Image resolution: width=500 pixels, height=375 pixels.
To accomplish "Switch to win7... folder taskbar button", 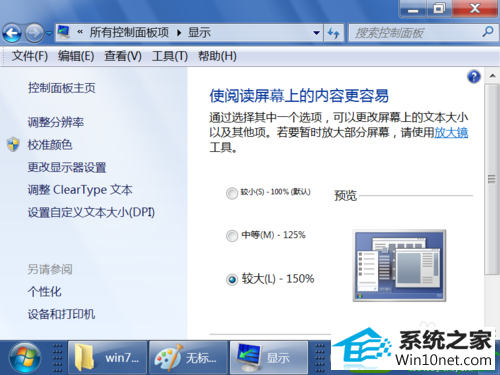I will coord(107,358).
